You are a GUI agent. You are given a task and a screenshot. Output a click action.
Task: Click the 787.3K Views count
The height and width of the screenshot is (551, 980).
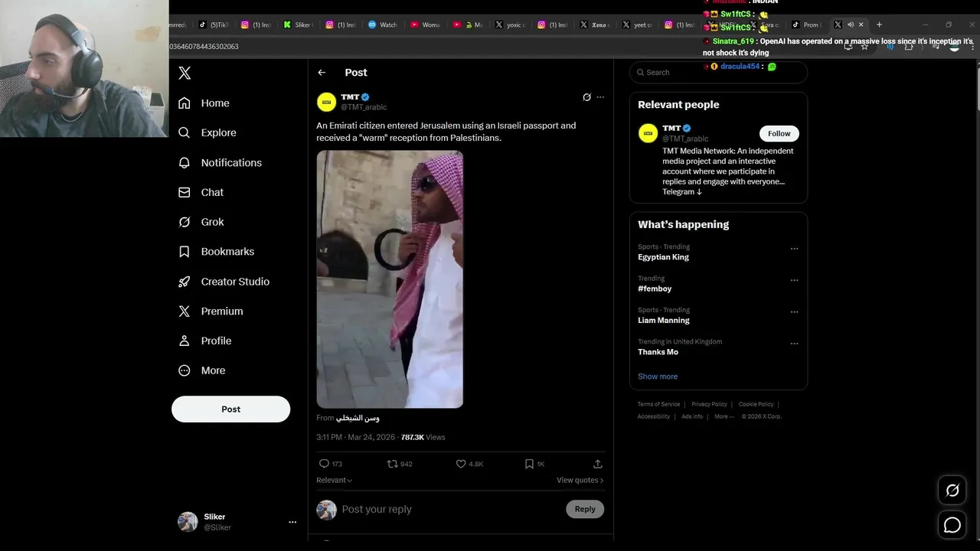423,437
